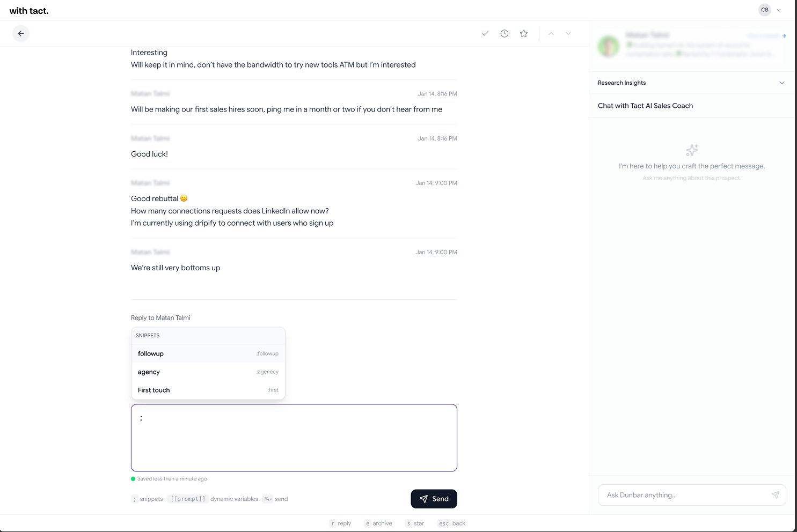Open 'Chat with Tact AI Sales Coach'
This screenshot has width=797, height=532.
tap(645, 106)
